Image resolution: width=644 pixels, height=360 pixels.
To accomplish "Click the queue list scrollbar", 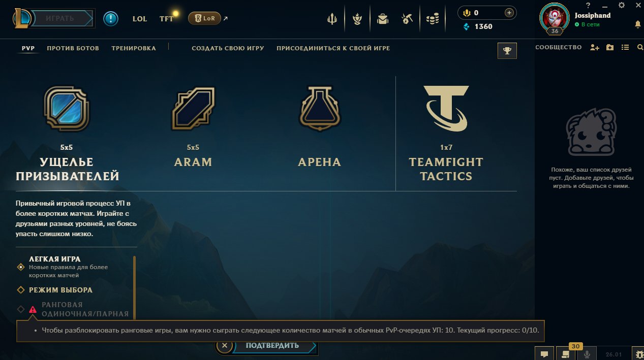I will 134,287.
